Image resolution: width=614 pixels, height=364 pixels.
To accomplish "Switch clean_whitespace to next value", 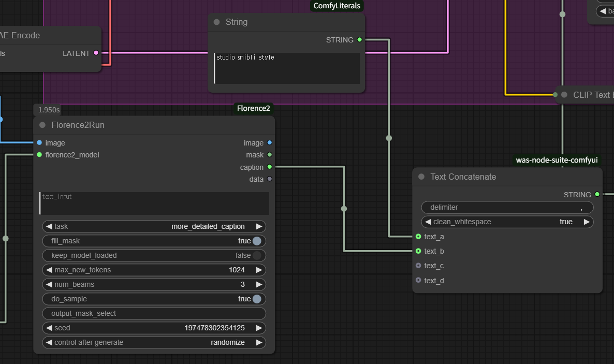I will click(x=587, y=222).
